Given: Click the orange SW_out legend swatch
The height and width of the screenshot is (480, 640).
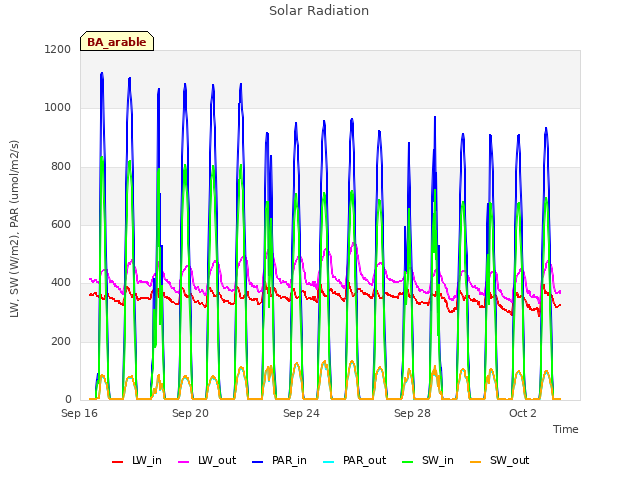Looking at the screenshot, I should tap(476, 462).
